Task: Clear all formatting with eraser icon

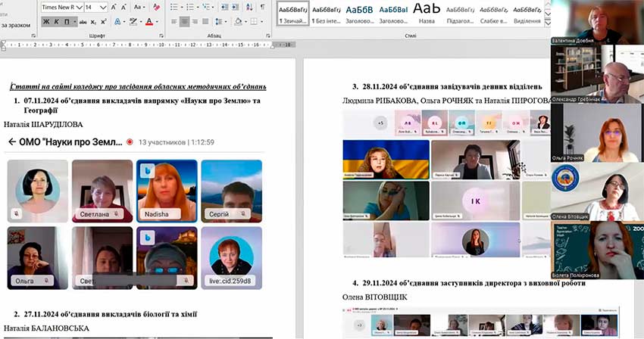Action: 158,7
